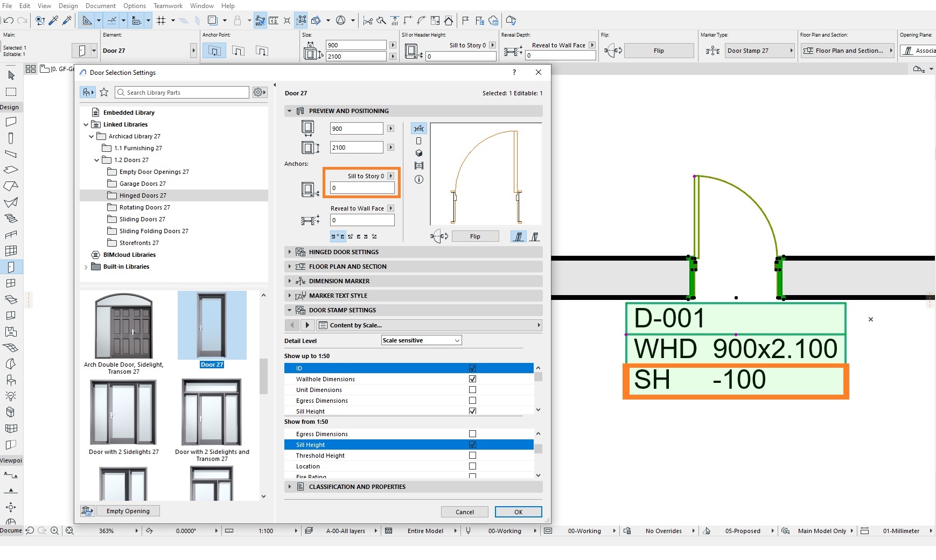
Task: Expand Classification and Properties panel
Action: [413, 487]
